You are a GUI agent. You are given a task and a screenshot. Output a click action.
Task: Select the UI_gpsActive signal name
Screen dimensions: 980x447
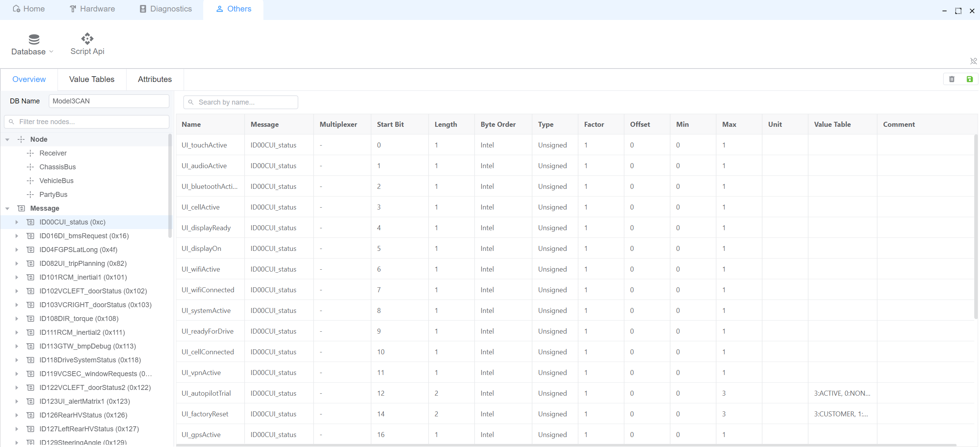pyautogui.click(x=201, y=435)
